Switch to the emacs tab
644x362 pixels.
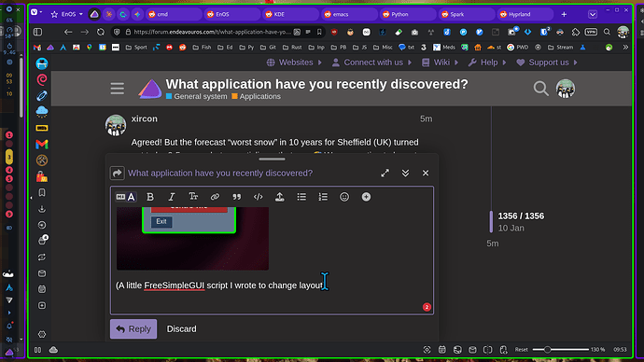(349, 14)
